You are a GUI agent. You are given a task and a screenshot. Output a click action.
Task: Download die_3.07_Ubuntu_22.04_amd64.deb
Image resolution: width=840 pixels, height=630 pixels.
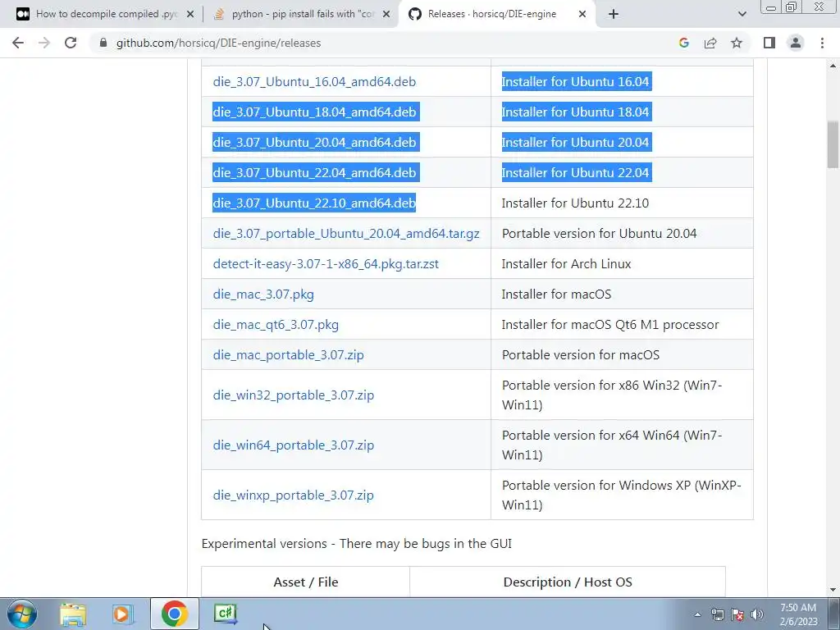(314, 173)
